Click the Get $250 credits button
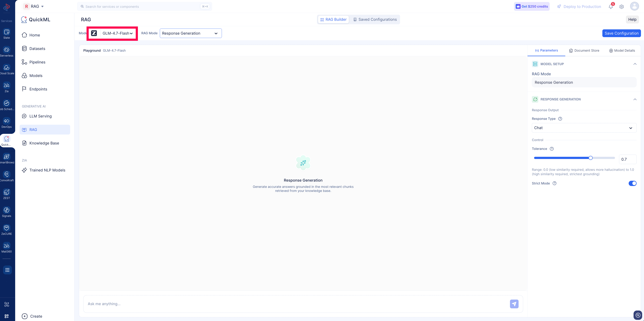 tap(532, 7)
